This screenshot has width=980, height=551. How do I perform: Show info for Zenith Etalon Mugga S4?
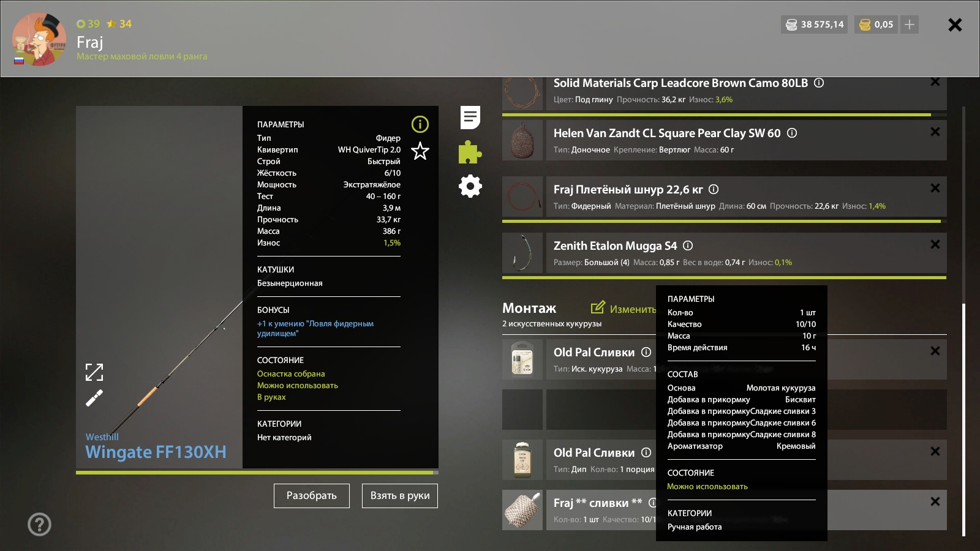(x=688, y=246)
